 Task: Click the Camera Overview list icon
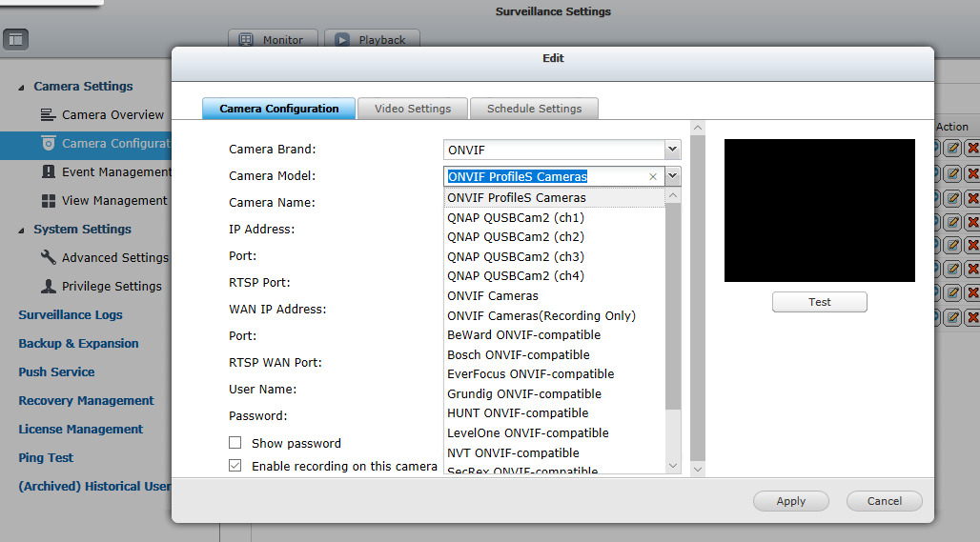[48, 114]
